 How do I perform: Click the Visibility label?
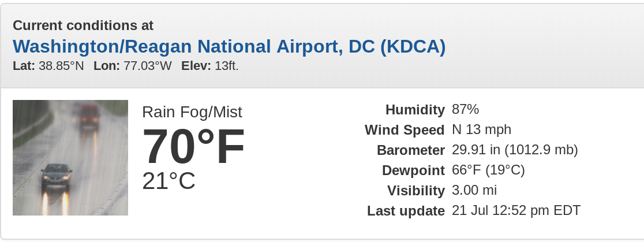416,190
